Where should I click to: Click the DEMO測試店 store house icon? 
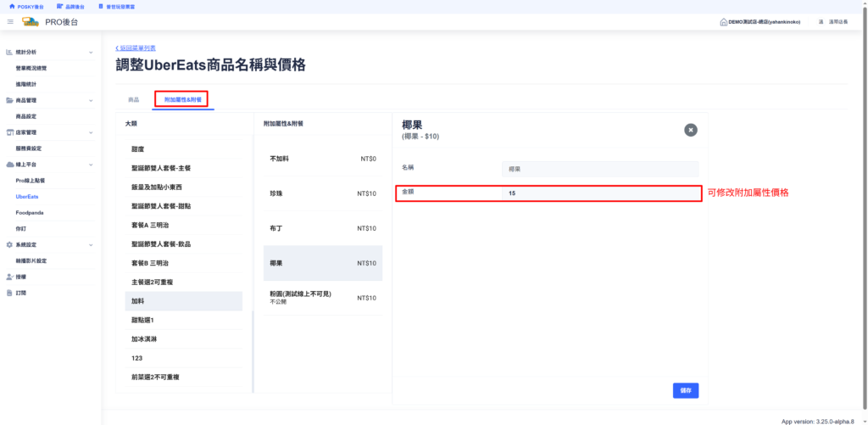pos(723,21)
